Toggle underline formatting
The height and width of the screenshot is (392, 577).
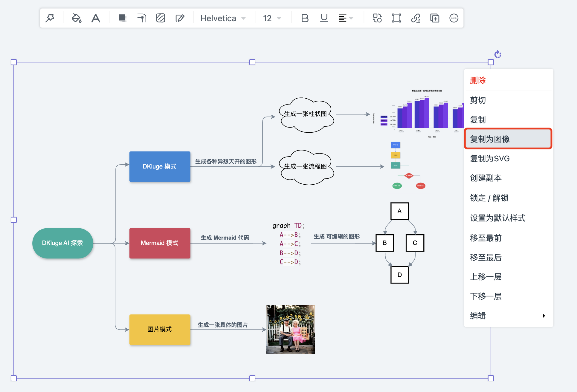tap(324, 18)
